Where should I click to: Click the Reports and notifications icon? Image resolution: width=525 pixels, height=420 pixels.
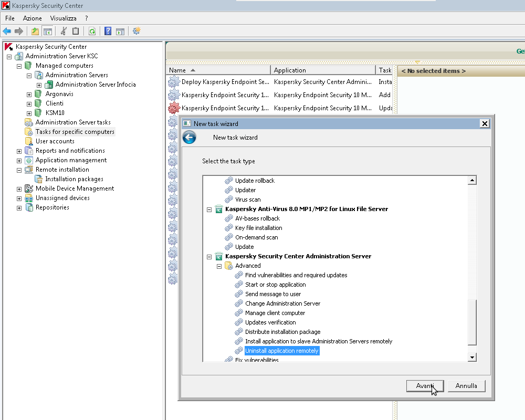point(29,151)
